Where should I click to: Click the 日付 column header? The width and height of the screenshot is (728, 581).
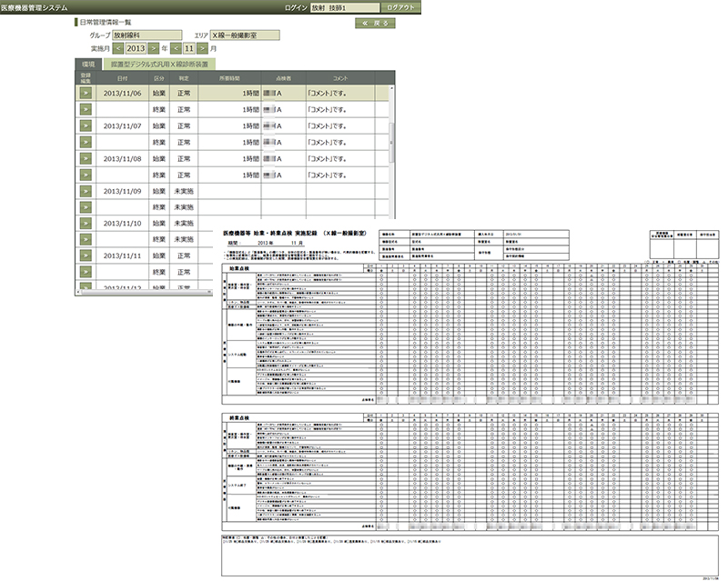[x=122, y=78]
